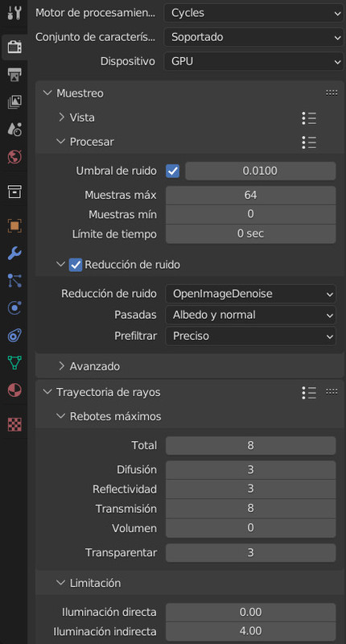Collapse the Reducción de ruido subpanel arrow
Screen dimensions: 346x644
click(60, 265)
